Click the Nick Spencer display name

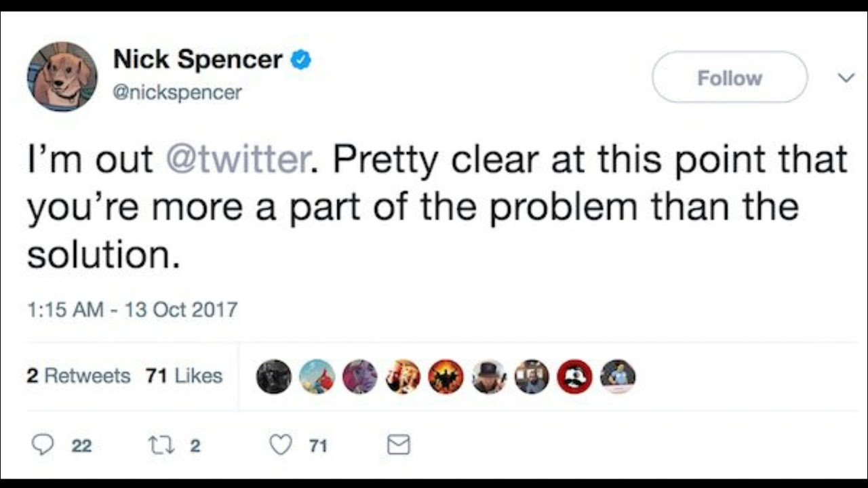(x=197, y=60)
